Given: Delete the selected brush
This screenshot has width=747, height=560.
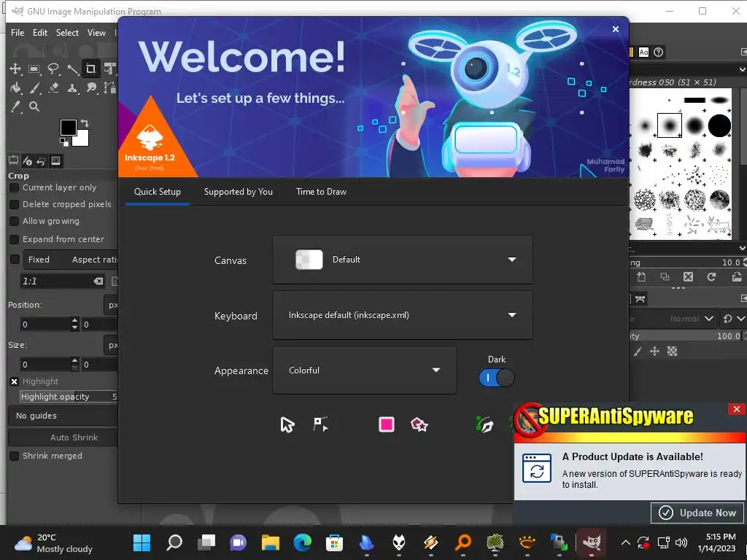Looking at the screenshot, I should click(x=688, y=276).
